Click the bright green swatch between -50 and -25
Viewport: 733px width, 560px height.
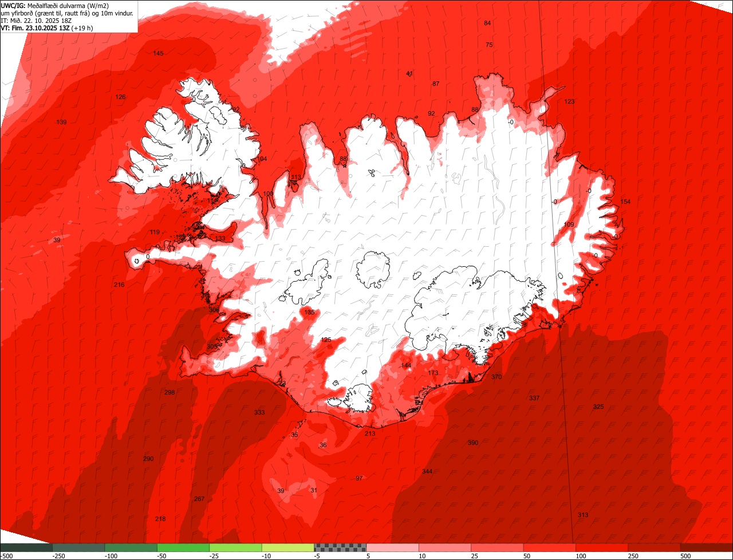[x=183, y=547]
